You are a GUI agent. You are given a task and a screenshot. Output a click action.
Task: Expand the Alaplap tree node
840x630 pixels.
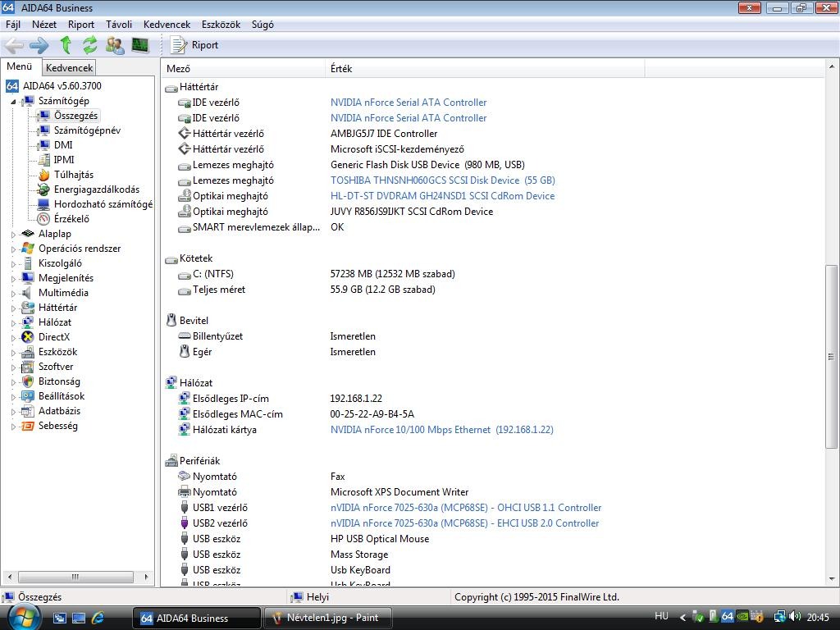click(13, 234)
